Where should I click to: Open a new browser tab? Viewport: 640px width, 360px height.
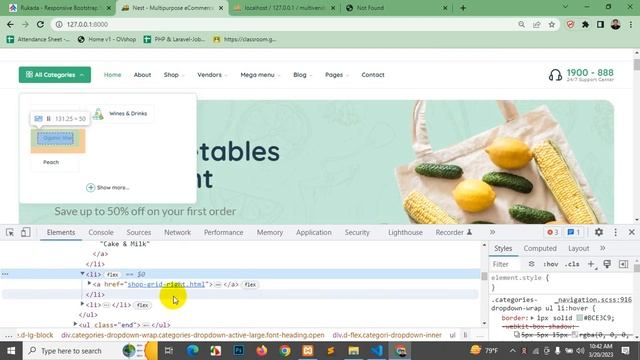pos(463,8)
